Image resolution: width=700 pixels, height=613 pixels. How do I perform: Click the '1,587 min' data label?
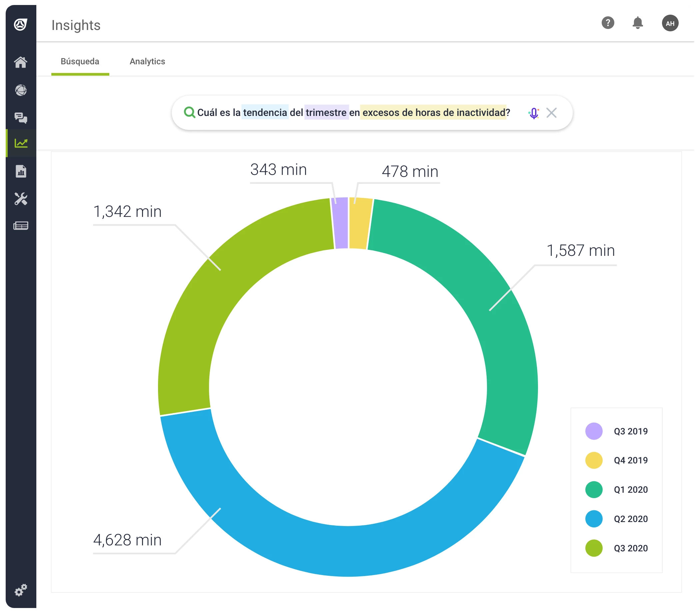point(581,251)
